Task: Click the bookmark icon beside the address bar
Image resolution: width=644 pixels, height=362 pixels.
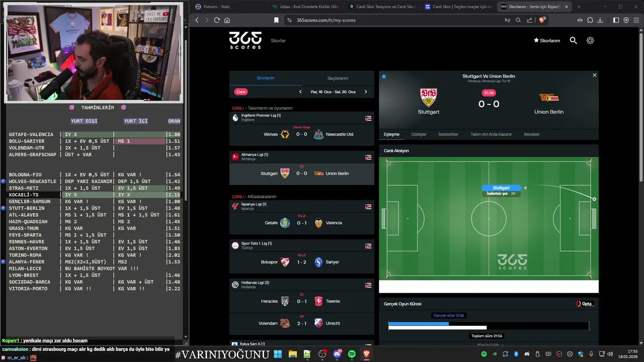Action: point(276,20)
